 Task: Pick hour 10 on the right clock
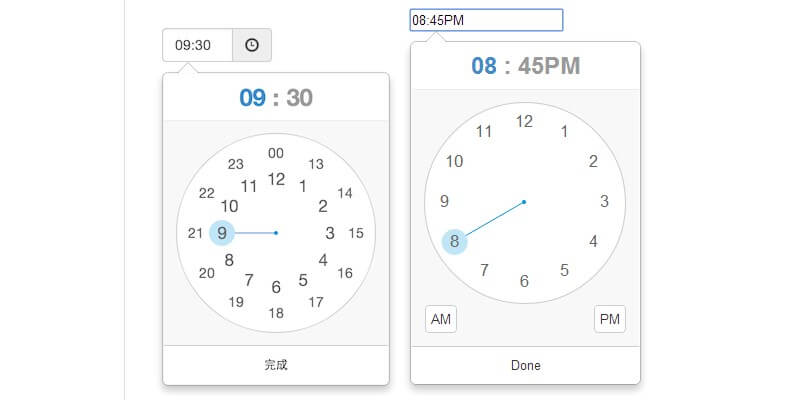point(454,161)
